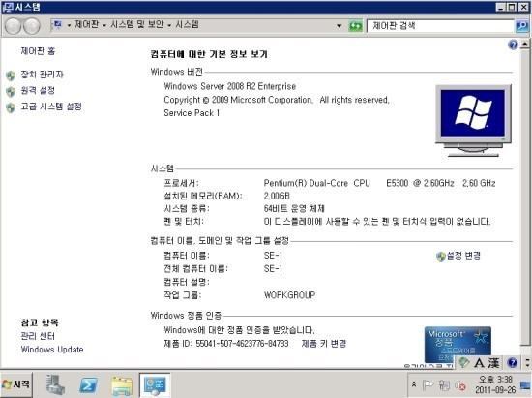Open 시스템 및 보안 breadcrumb
This screenshot has width=532, height=398.
[x=137, y=24]
